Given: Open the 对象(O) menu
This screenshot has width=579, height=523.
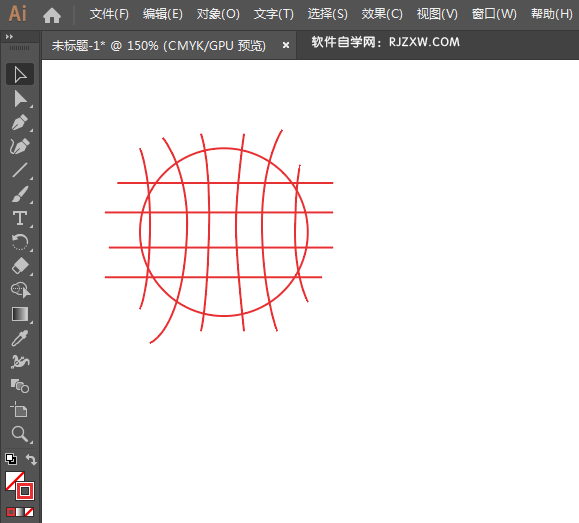Looking at the screenshot, I should click(x=218, y=14).
